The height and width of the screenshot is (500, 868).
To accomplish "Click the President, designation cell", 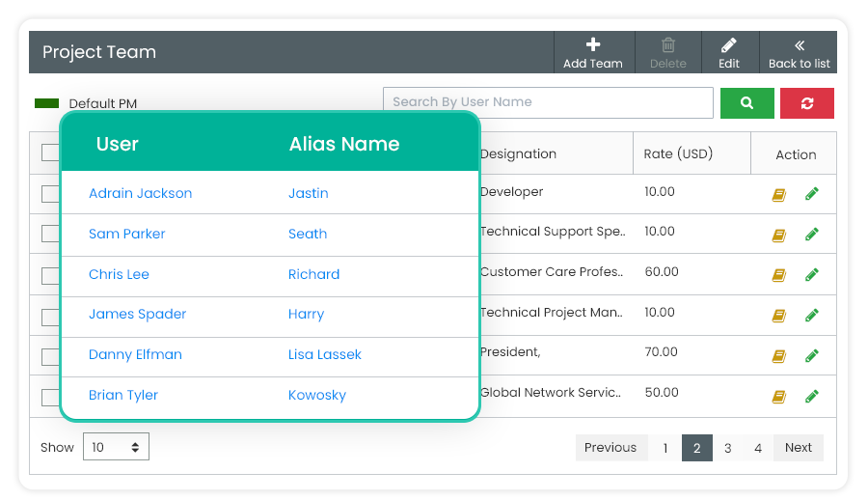I will tap(510, 352).
